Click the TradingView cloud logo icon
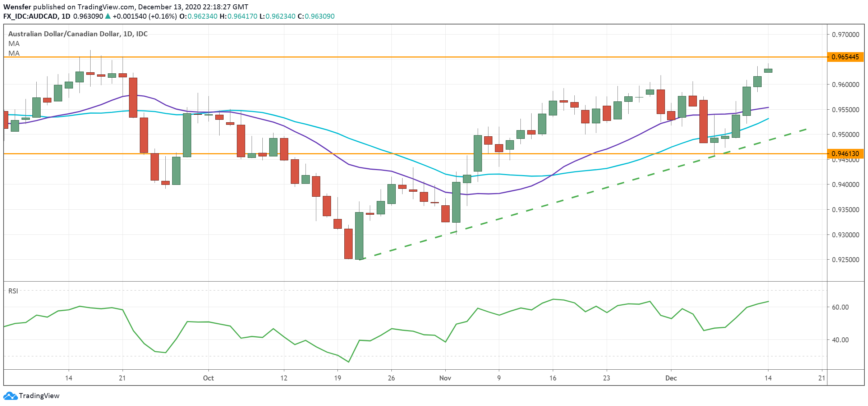868x406 pixels. click(x=10, y=396)
